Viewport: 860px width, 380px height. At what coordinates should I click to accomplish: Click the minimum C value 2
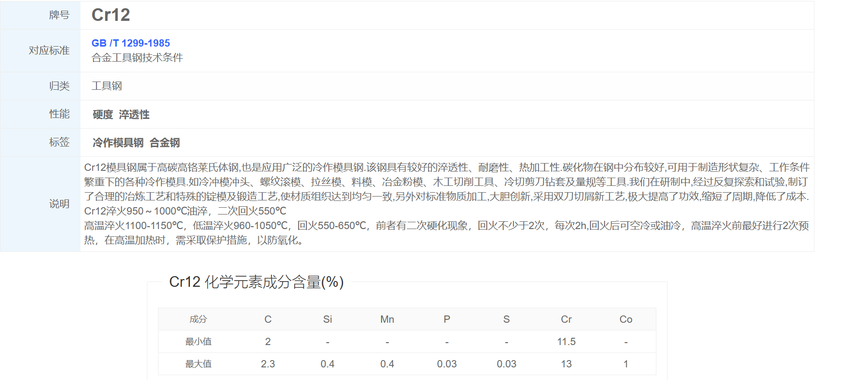pyautogui.click(x=268, y=342)
